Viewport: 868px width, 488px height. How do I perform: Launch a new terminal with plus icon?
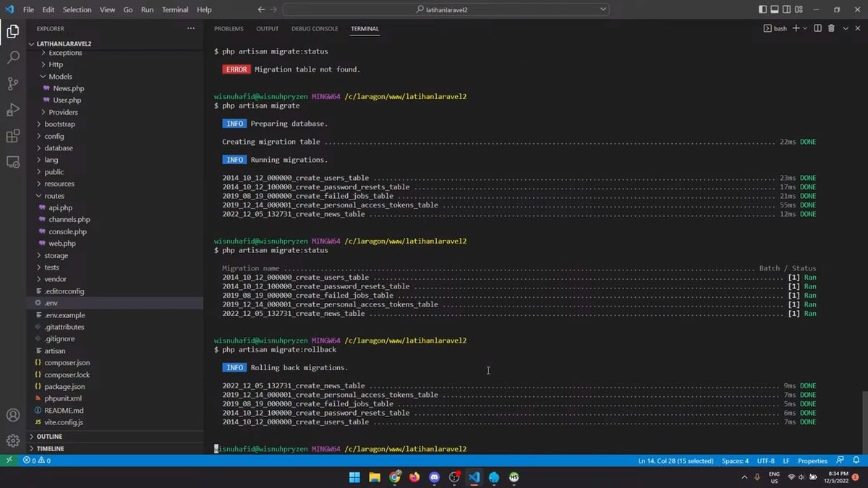tap(796, 28)
